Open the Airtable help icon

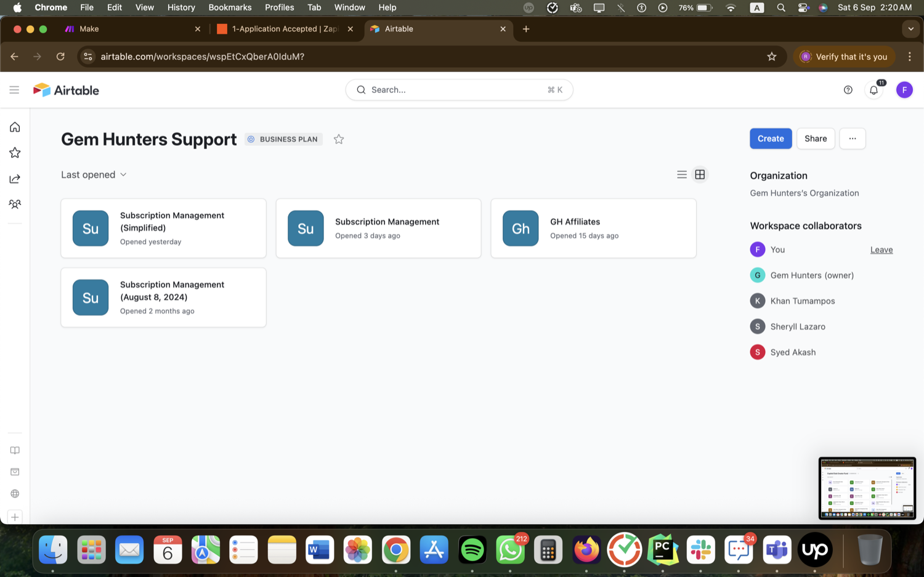pos(848,90)
